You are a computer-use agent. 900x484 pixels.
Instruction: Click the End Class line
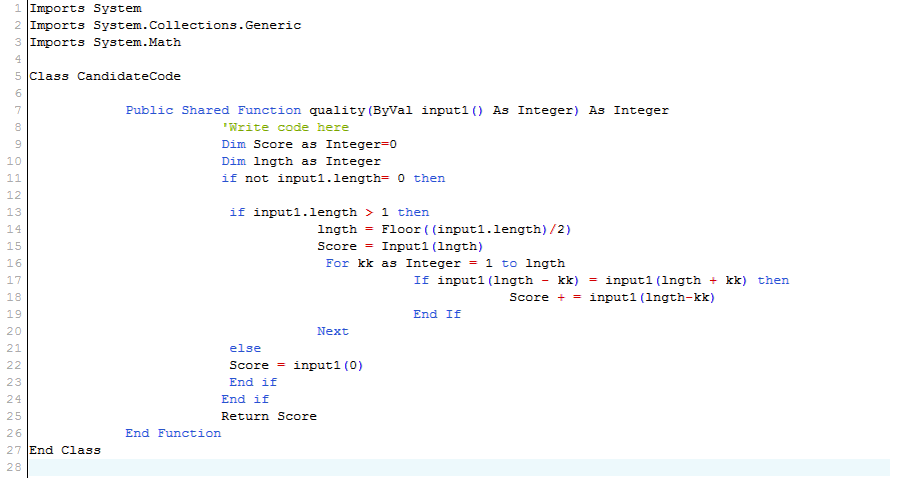pos(65,450)
